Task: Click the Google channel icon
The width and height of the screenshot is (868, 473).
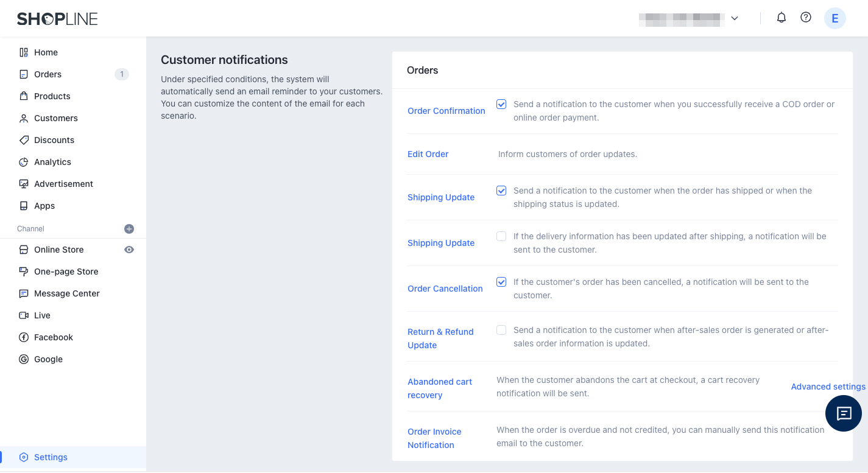Action: (x=24, y=359)
